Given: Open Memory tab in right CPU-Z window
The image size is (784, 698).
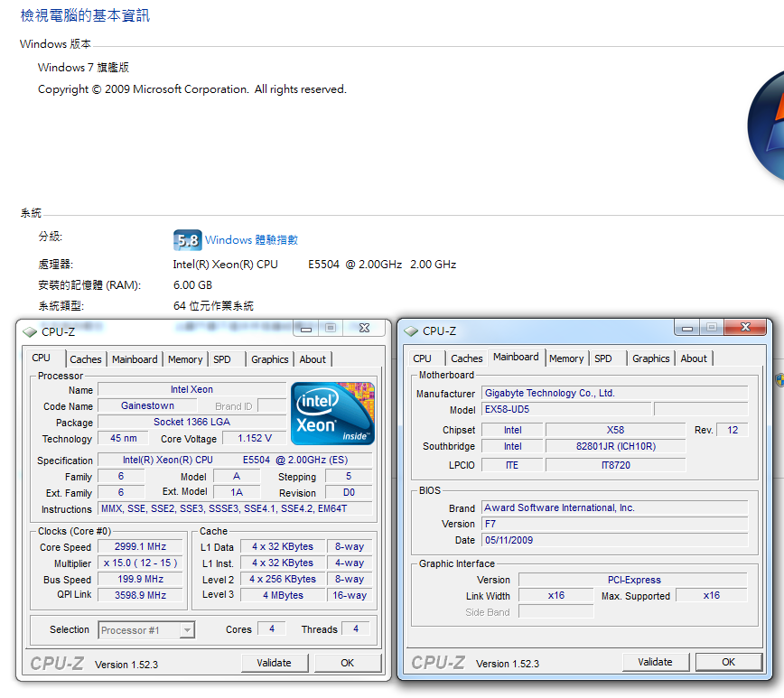Looking at the screenshot, I should pyautogui.click(x=566, y=358).
